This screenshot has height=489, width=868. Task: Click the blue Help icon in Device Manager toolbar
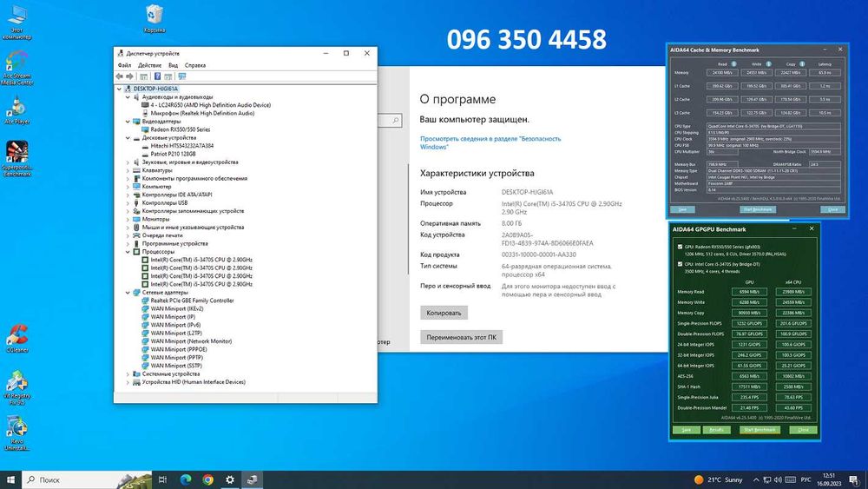(x=157, y=76)
